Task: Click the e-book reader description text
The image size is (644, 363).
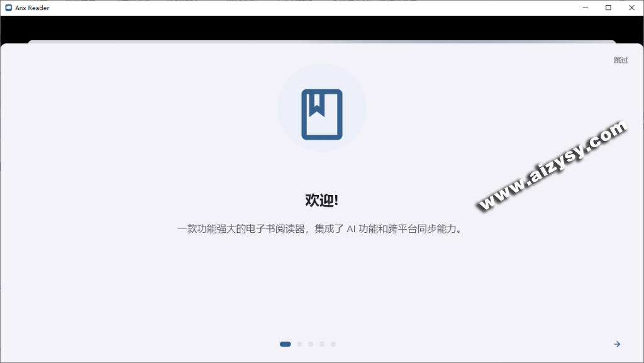Action: pyautogui.click(x=321, y=229)
